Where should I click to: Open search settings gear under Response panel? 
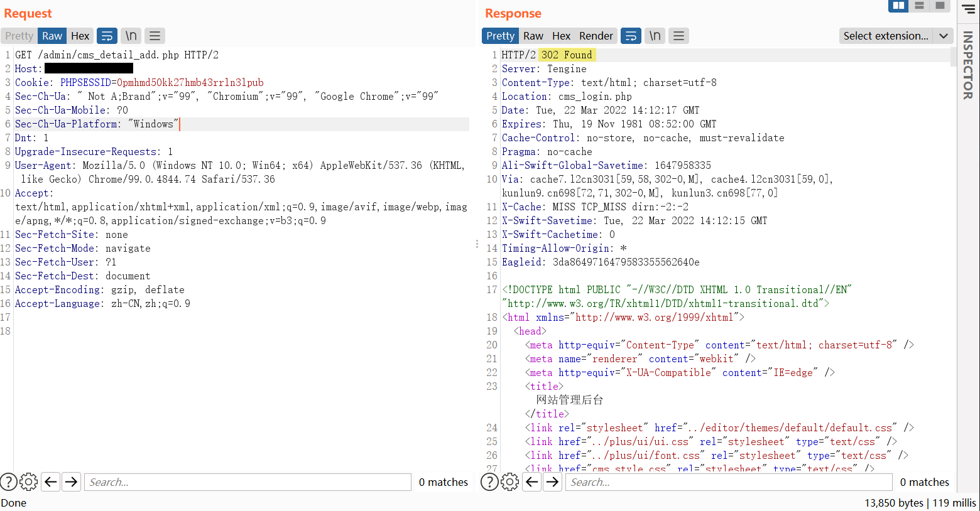tap(510, 481)
